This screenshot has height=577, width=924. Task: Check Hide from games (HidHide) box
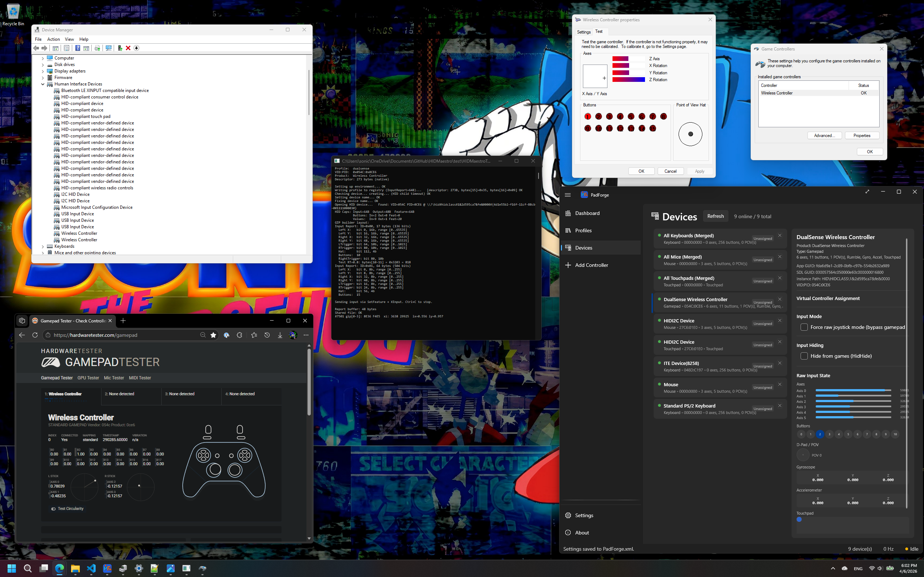click(804, 356)
